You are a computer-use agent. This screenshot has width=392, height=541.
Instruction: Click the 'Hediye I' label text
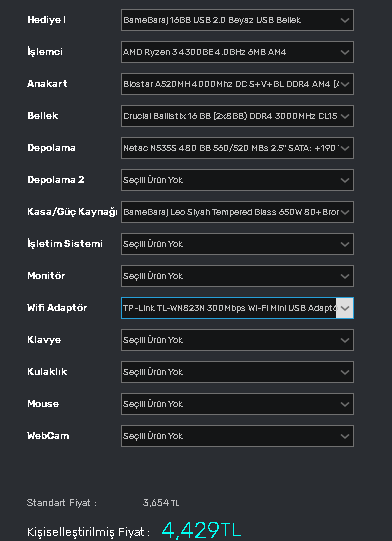click(x=47, y=20)
